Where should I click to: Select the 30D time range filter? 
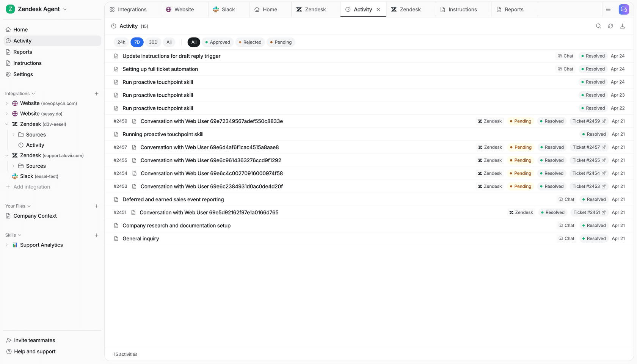pyautogui.click(x=153, y=42)
